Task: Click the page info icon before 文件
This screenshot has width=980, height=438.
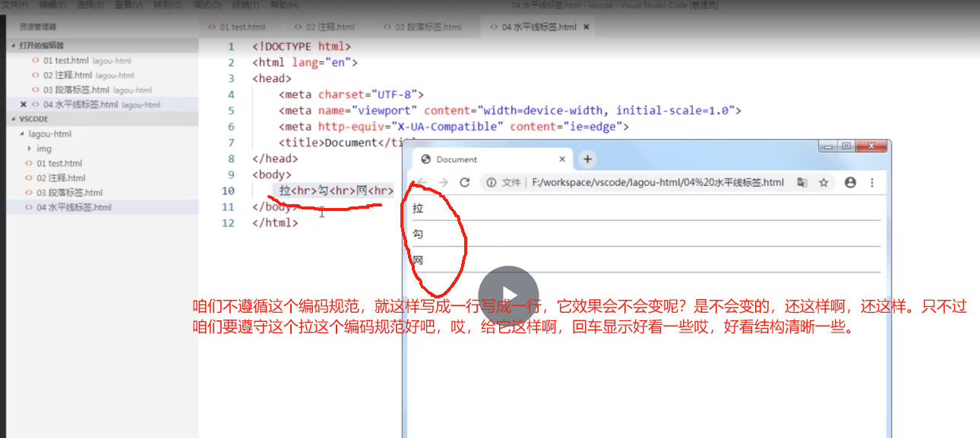Action: click(x=491, y=182)
